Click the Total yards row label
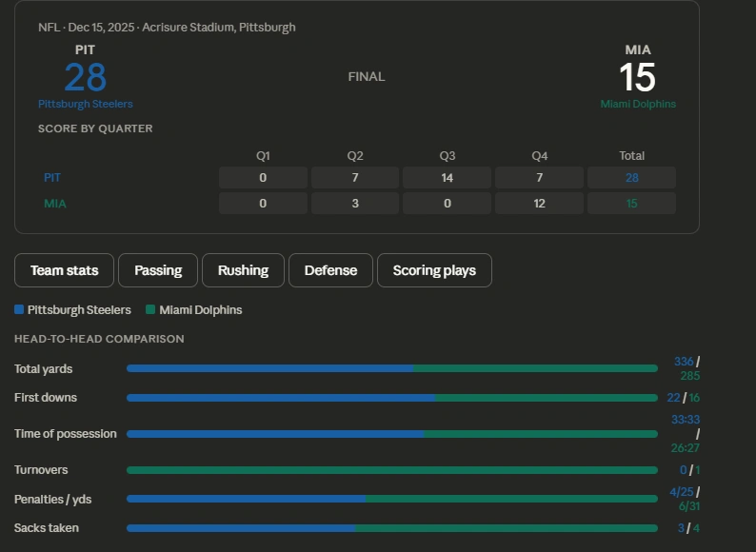756x552 pixels. tap(44, 369)
